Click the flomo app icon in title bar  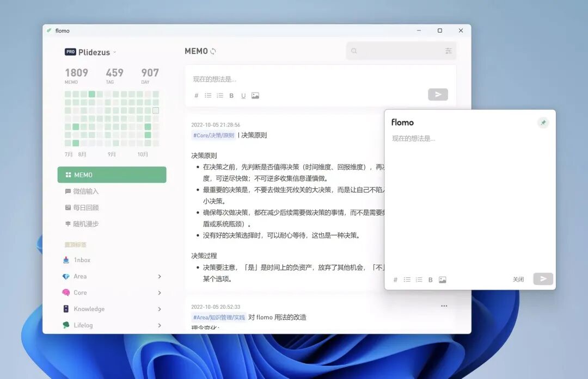[x=49, y=30]
